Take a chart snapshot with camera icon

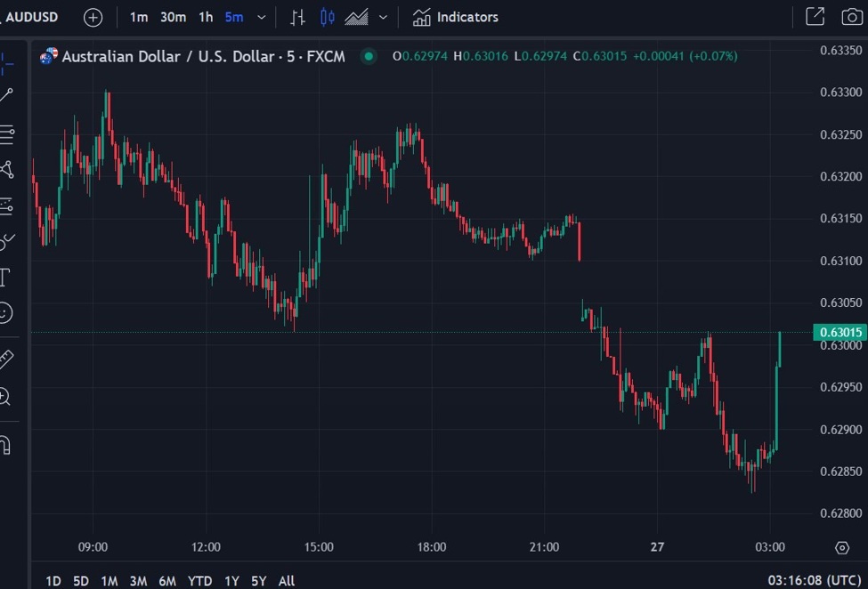coord(851,17)
